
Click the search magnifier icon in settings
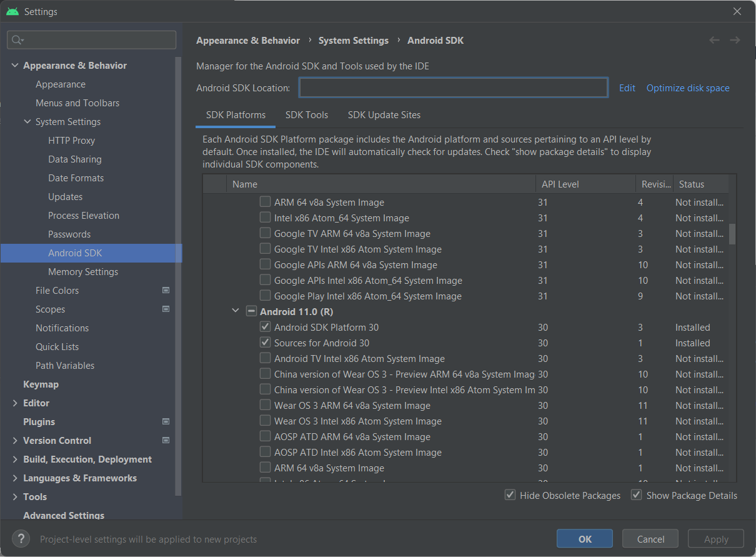click(17, 40)
